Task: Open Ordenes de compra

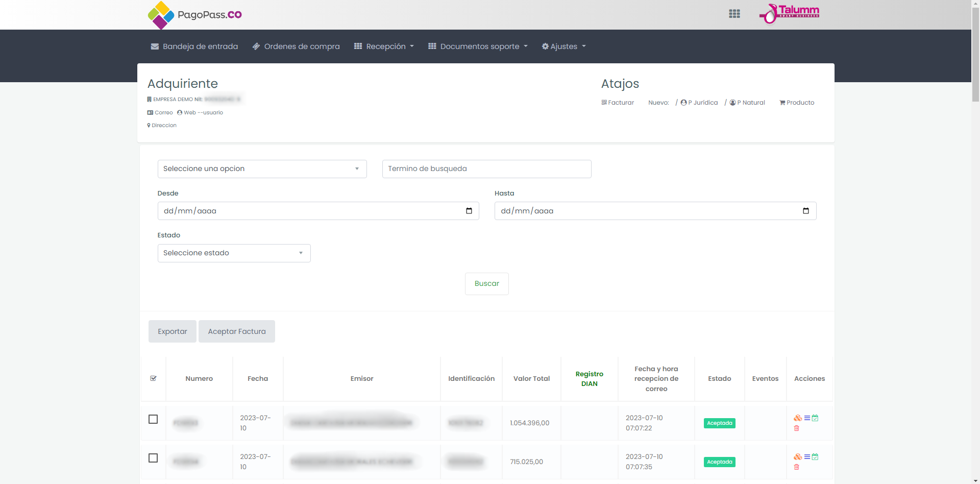Action: click(x=296, y=46)
